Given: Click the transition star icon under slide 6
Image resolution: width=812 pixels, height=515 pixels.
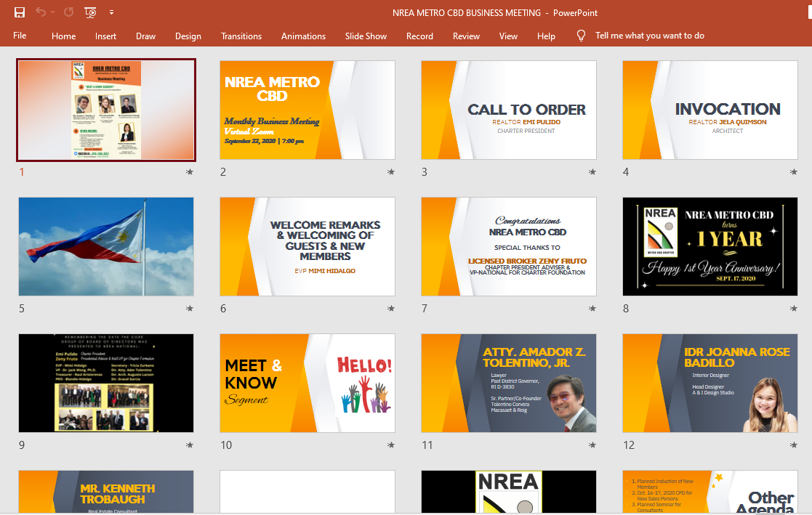Looking at the screenshot, I should pos(391,309).
